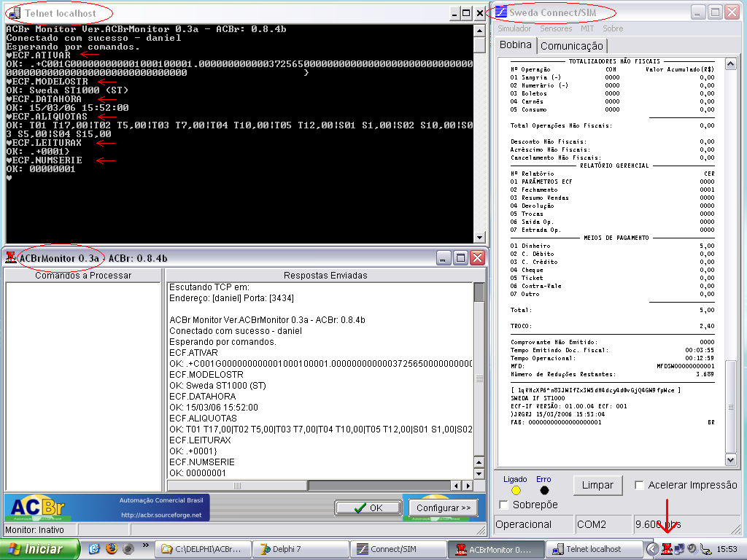747x560 pixels.
Task: Expand hidden system tray icons arrow
Action: pos(652,549)
